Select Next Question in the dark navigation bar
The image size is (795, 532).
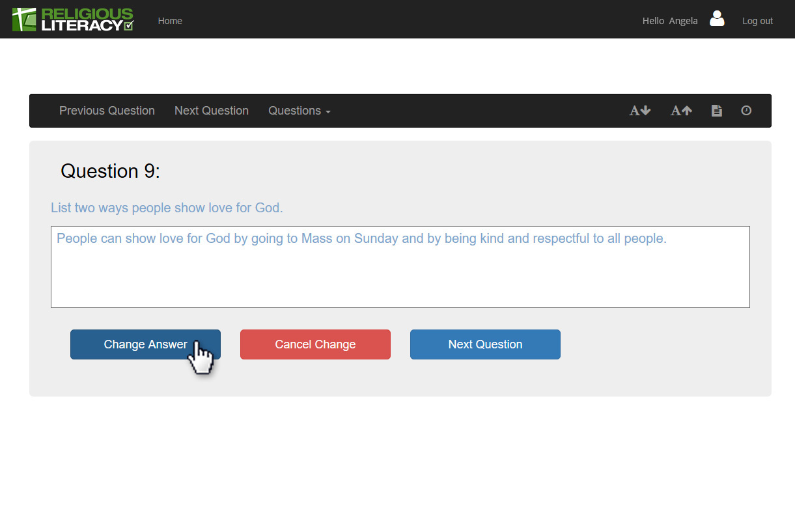point(211,111)
